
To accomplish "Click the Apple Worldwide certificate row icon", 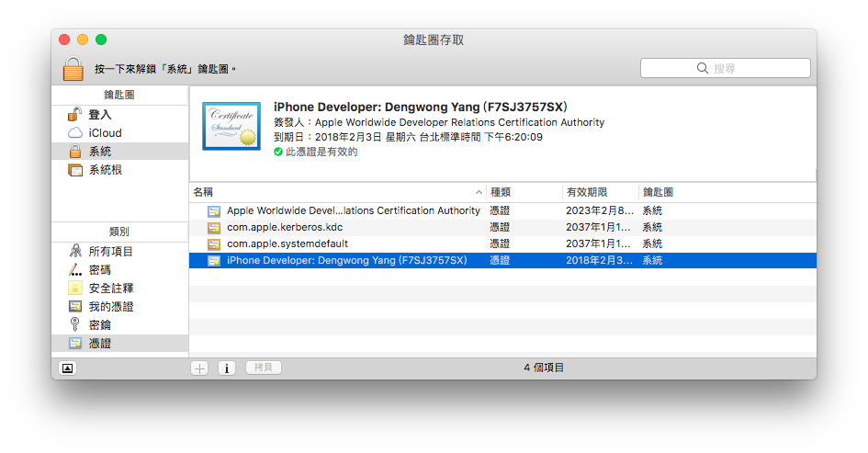I will pos(214,211).
